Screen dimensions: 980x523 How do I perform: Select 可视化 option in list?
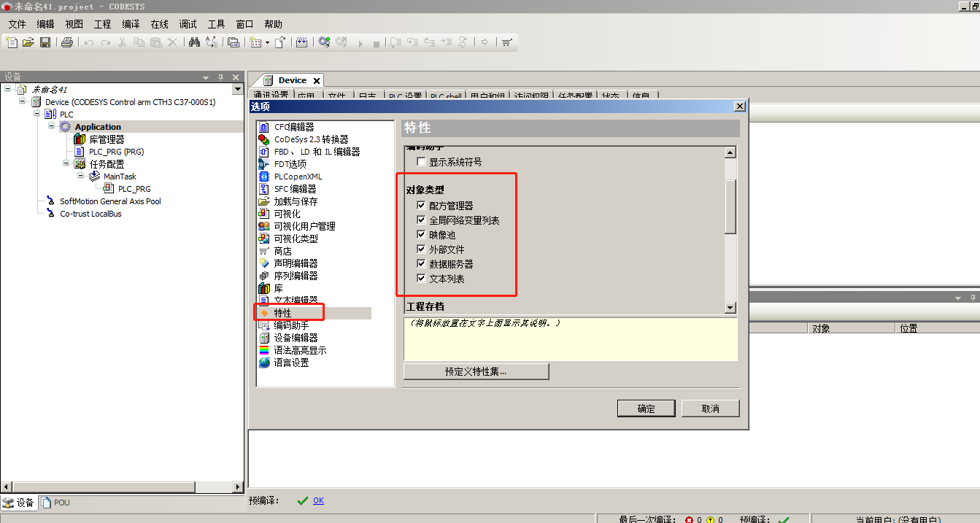287,214
